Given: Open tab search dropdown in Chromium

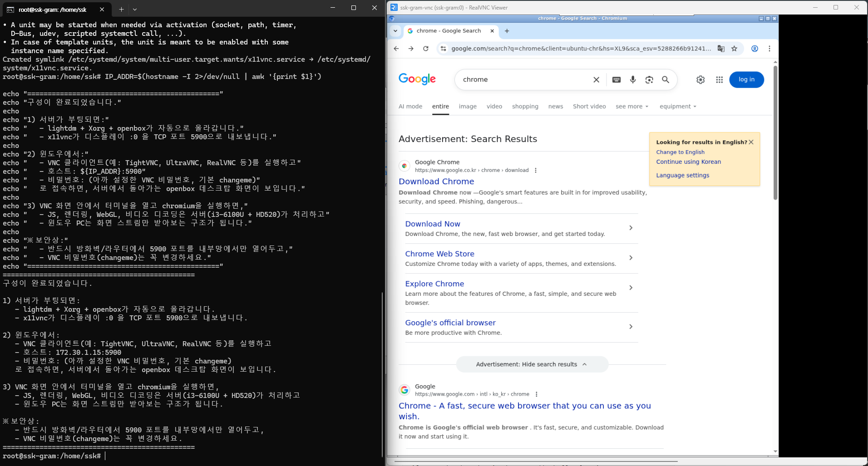Looking at the screenshot, I should [x=395, y=31].
